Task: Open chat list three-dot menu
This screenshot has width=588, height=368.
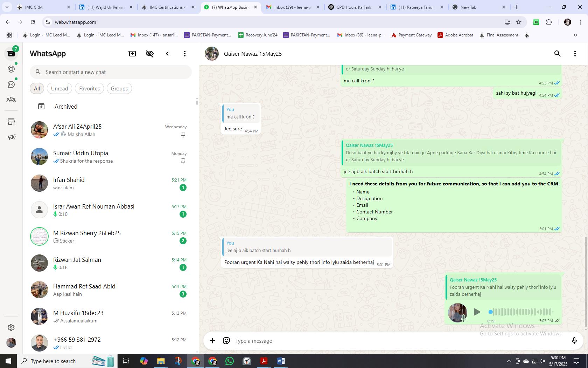Action: pyautogui.click(x=185, y=54)
